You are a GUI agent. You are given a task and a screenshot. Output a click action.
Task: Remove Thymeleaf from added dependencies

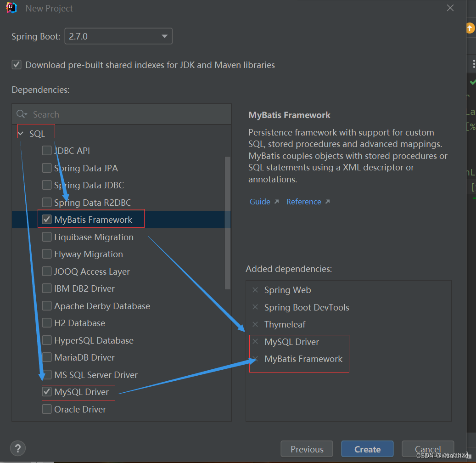click(x=255, y=324)
